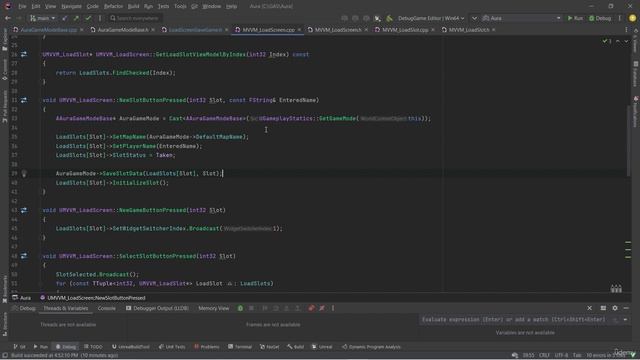Close the MVVM_LoadSlot.h tab
This screenshot has width=640, height=360.
pos(493,30)
